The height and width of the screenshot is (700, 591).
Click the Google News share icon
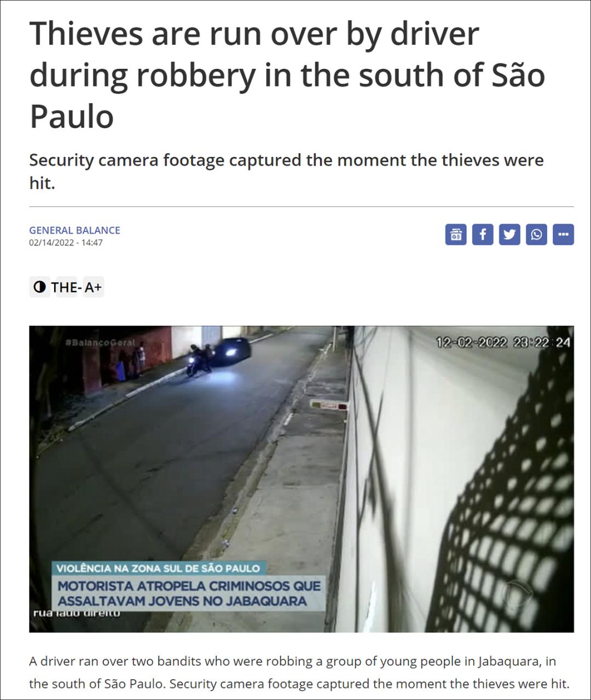(456, 234)
